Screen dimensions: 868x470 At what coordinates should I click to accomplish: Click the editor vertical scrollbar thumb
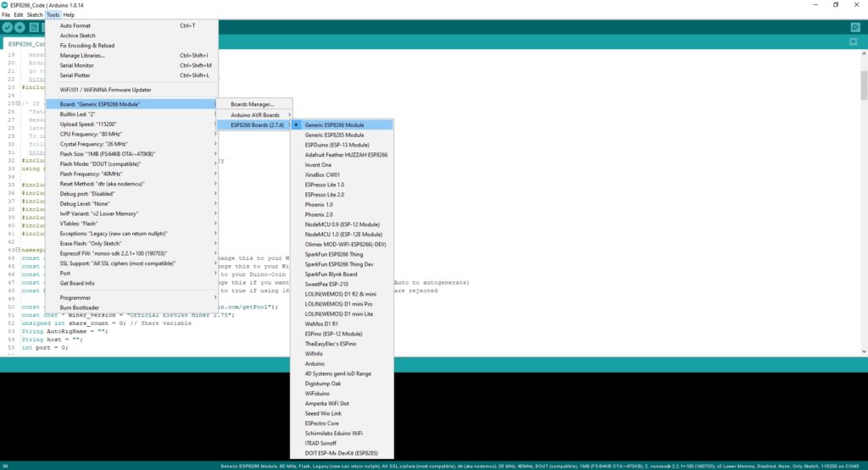[864, 86]
